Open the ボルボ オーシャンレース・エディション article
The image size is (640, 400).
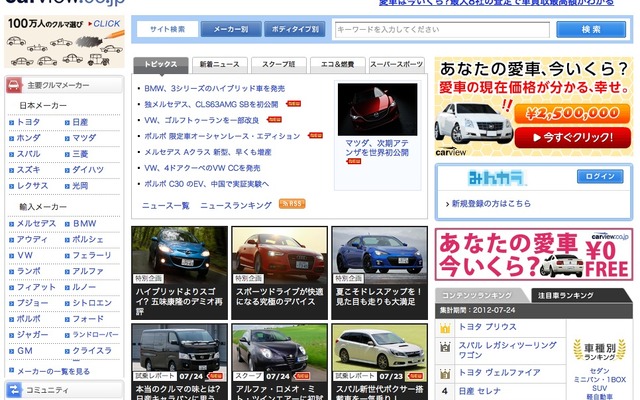[222, 136]
